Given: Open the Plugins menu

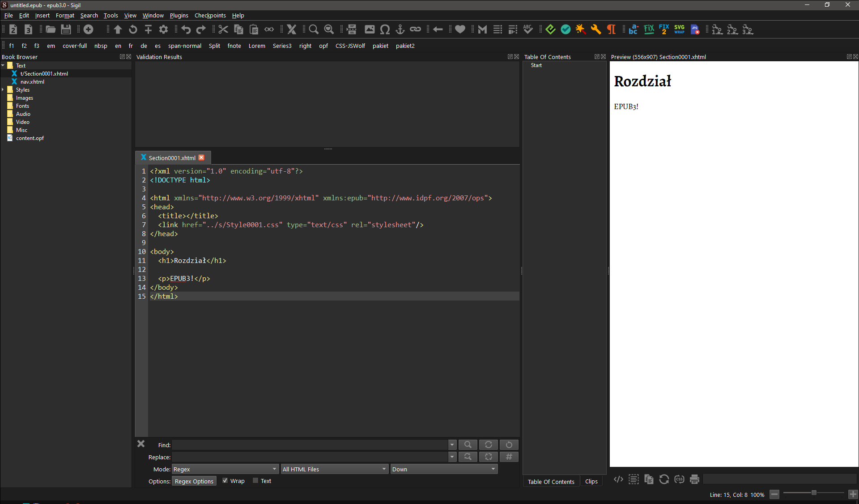Looking at the screenshot, I should click(179, 15).
